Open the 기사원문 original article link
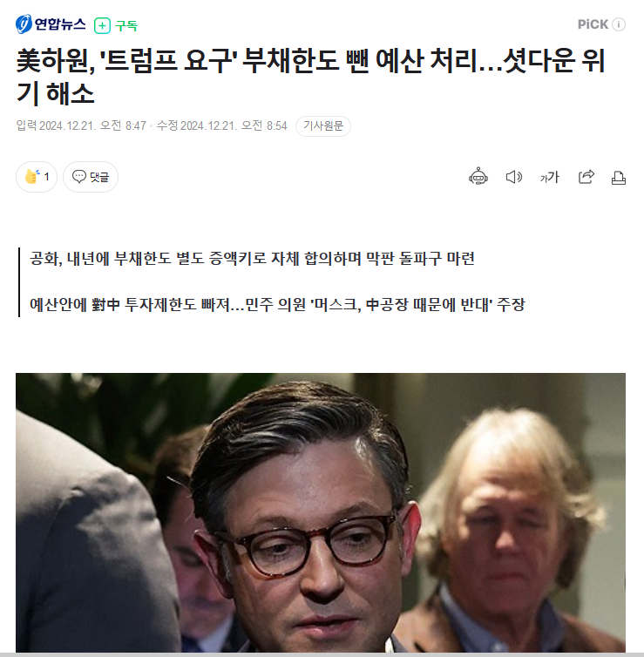Image resolution: width=644 pixels, height=657 pixels. tap(323, 125)
